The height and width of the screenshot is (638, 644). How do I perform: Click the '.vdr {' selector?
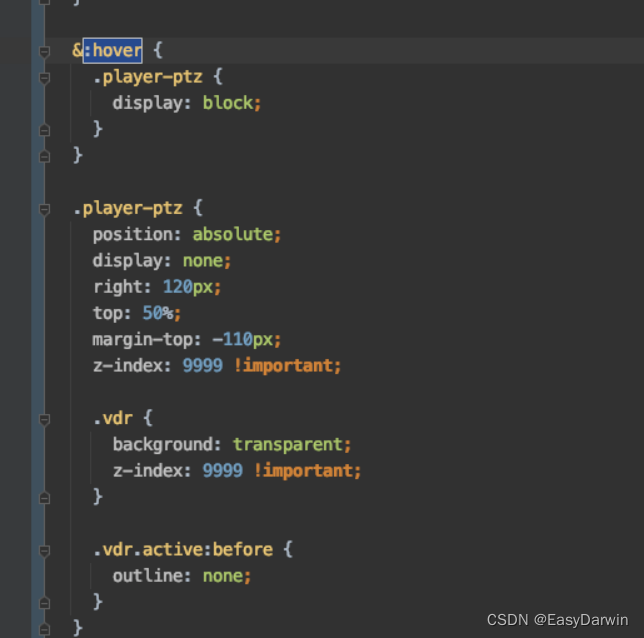[x=122, y=419]
